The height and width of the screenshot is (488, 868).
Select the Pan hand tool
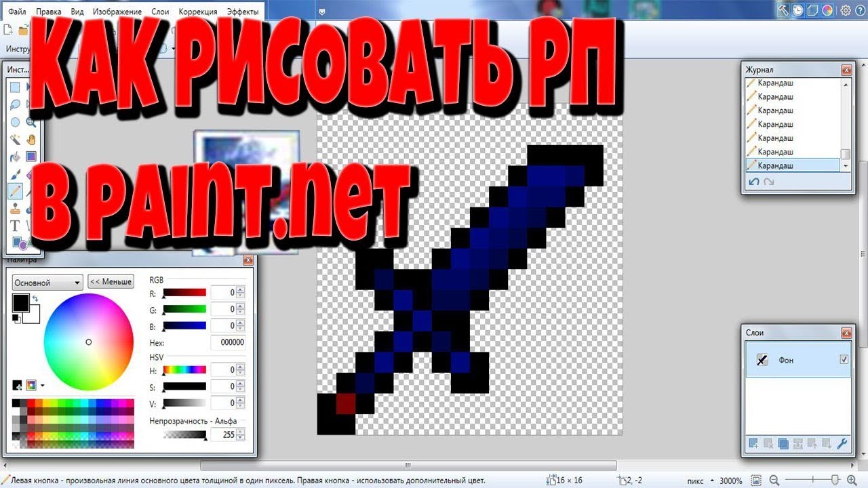click(31, 140)
